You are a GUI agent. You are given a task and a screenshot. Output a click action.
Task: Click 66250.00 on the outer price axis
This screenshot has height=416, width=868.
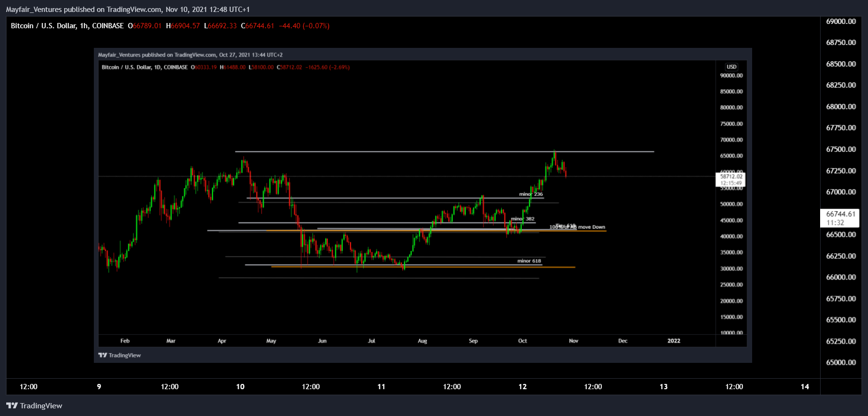841,256
